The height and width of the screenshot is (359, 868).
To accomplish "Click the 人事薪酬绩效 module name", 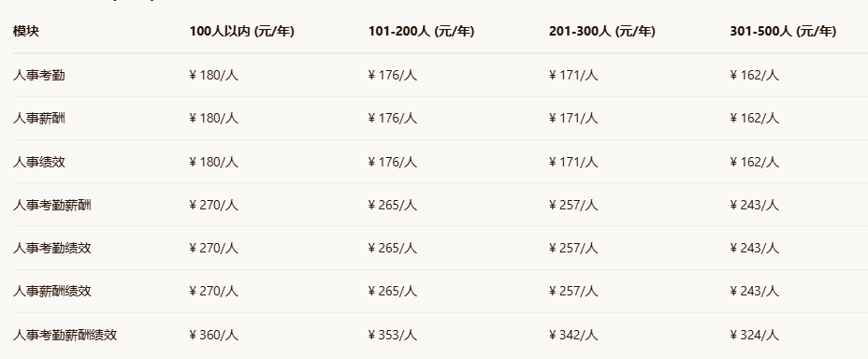I will click(x=52, y=292).
